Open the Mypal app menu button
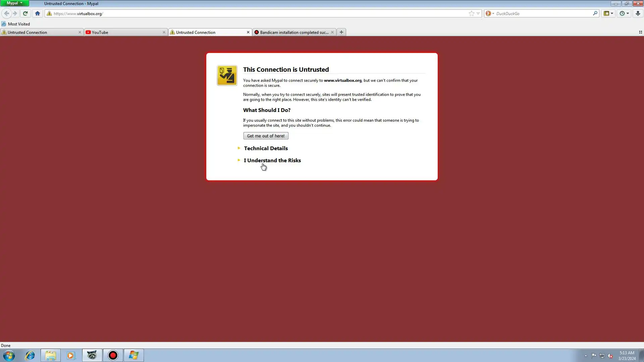 click(14, 3)
